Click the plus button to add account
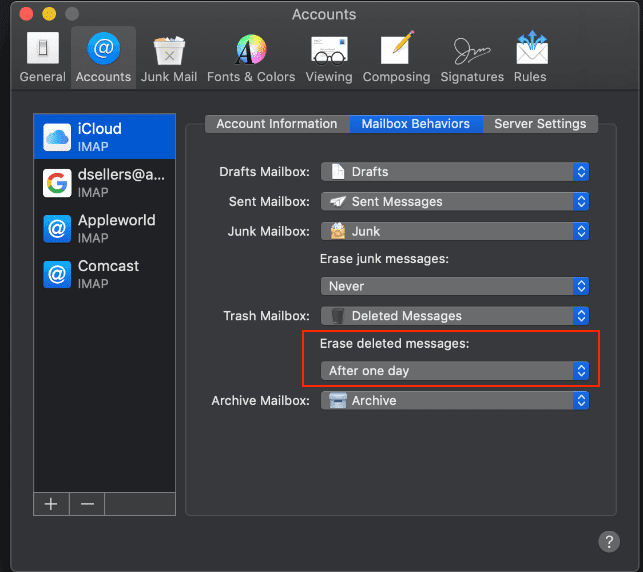Screen dimensions: 643x572 click(51, 503)
